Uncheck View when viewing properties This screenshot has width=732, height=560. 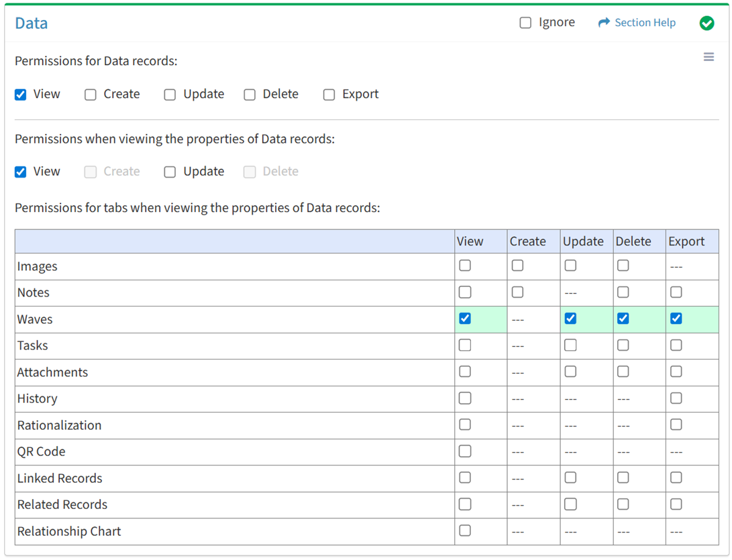point(21,172)
